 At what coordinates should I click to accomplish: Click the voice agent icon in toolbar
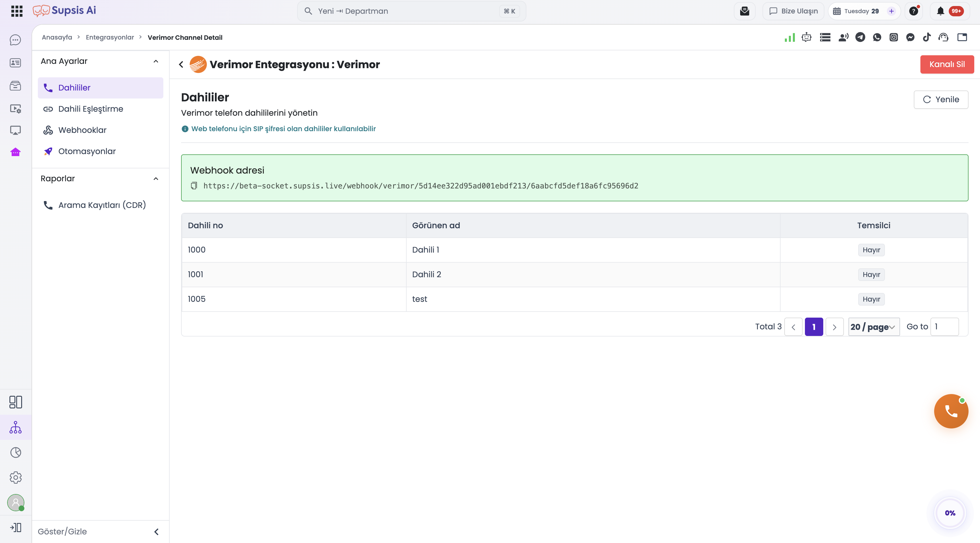click(843, 37)
